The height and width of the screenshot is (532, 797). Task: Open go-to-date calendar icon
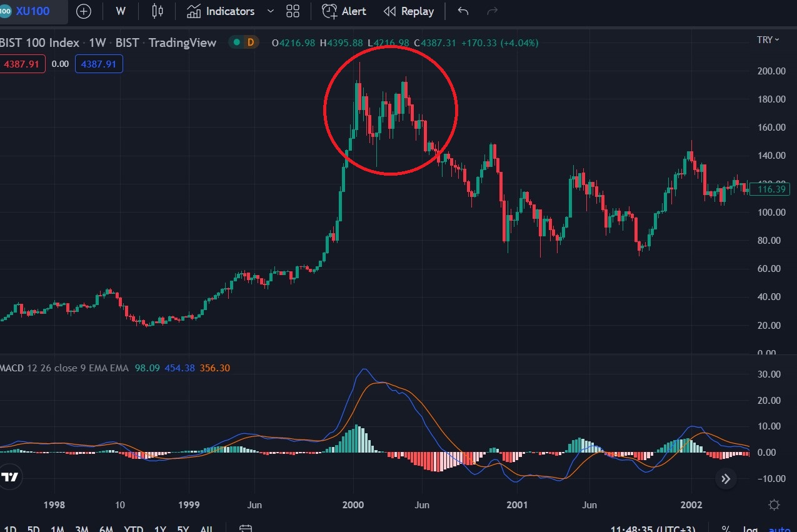245,529
